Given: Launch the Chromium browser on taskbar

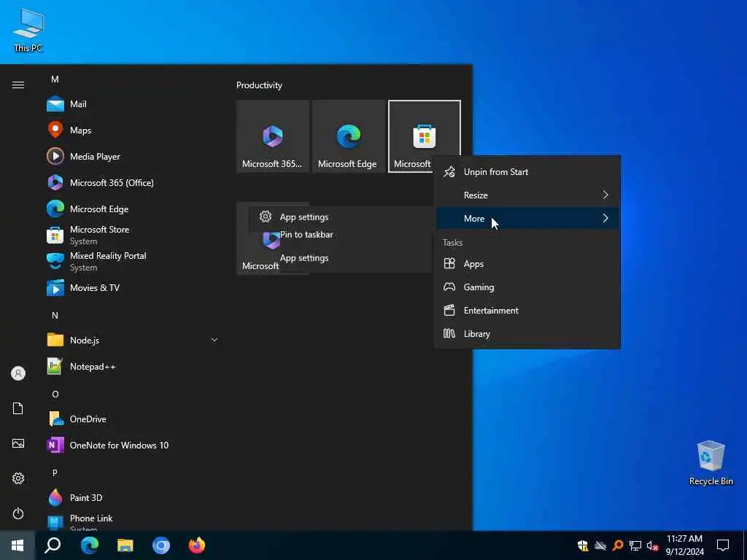Looking at the screenshot, I should point(161,545).
